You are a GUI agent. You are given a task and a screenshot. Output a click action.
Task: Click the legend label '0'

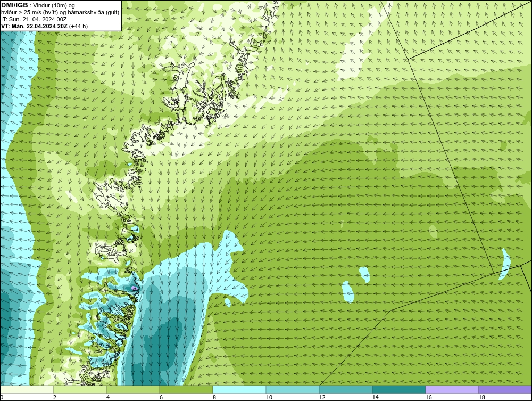[2, 397]
